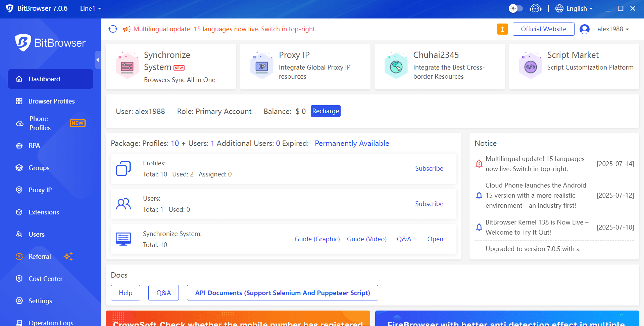Click the Script Market title

(573, 55)
